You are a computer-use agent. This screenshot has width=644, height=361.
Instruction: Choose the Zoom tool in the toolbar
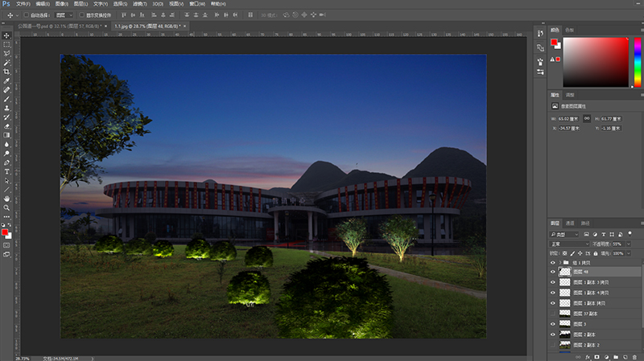click(7, 207)
